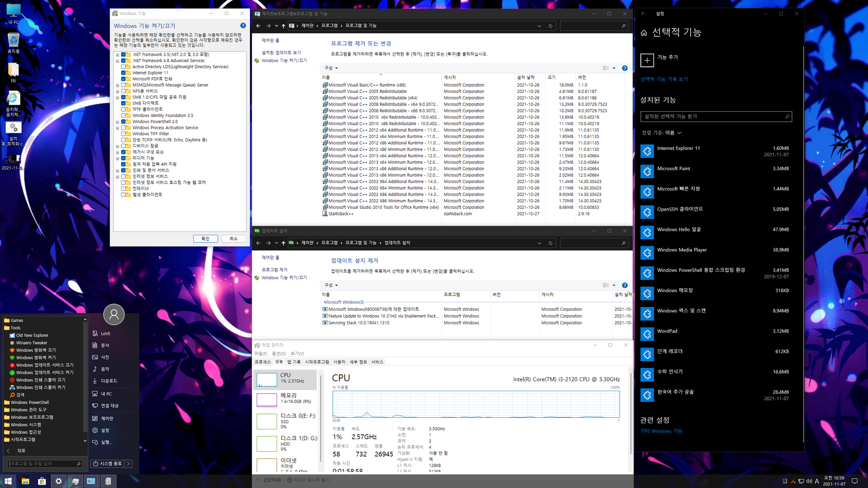The width and height of the screenshot is (868, 488).
Task: Expand 미디어 기능 tree node
Action: click(x=117, y=158)
